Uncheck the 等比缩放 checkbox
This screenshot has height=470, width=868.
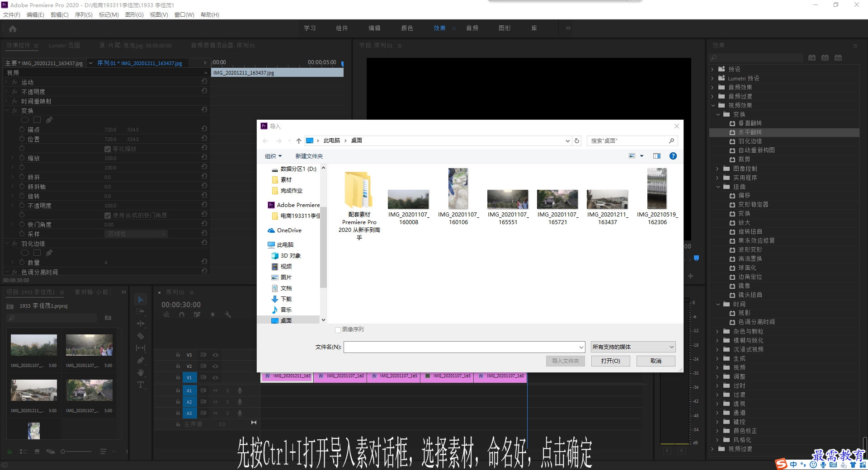108,149
